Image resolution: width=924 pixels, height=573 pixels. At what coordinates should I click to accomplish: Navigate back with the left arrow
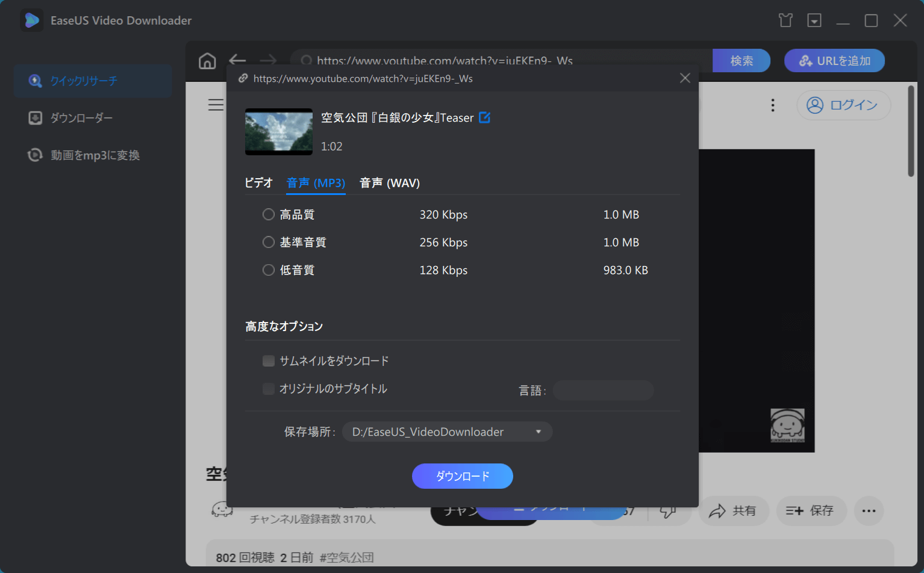pos(237,60)
